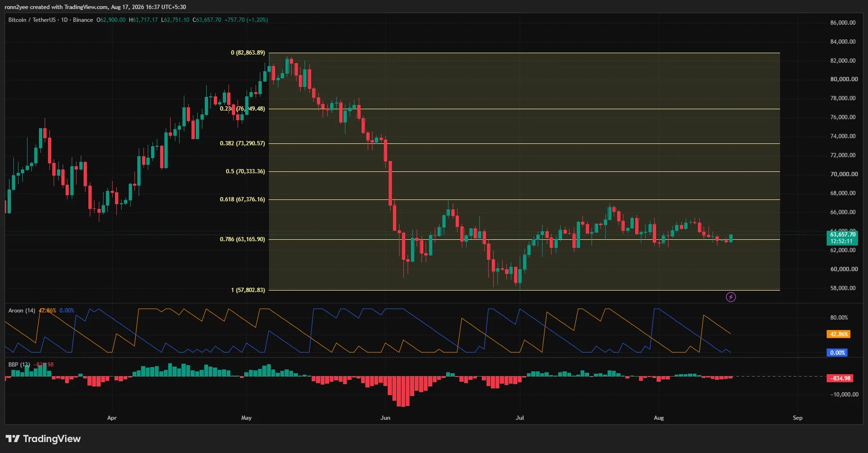Click the Aroon down value 0.00% in legend
The image size is (868, 453).
67,311
